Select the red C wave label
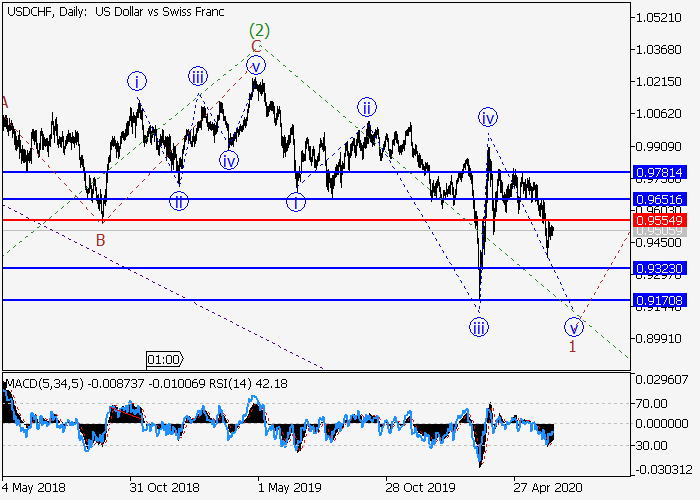Viewport: 700px width, 500px height. click(256, 46)
